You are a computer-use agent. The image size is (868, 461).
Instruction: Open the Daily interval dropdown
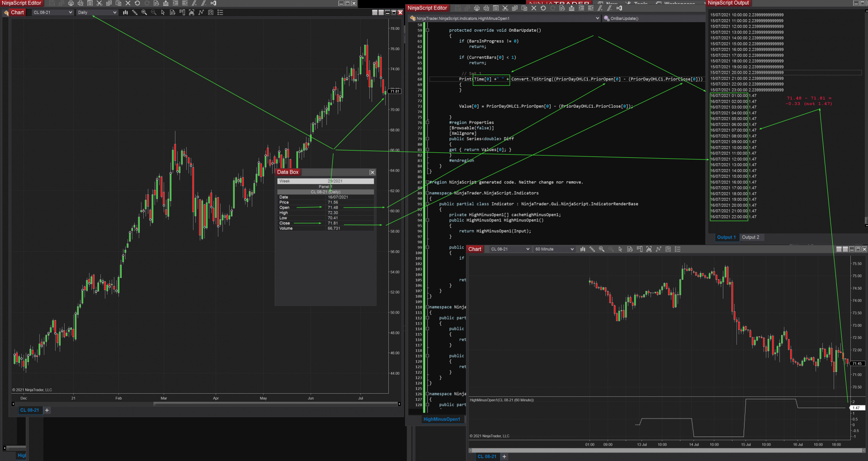[x=97, y=13]
